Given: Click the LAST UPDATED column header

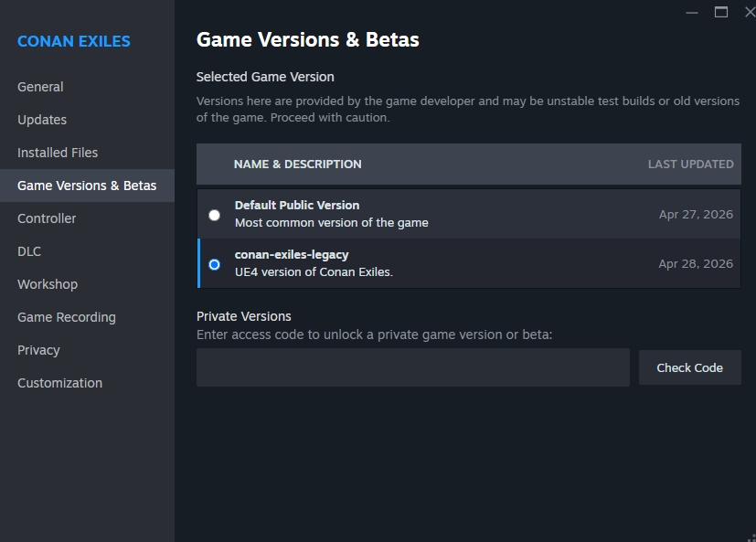Looking at the screenshot, I should (x=690, y=165).
